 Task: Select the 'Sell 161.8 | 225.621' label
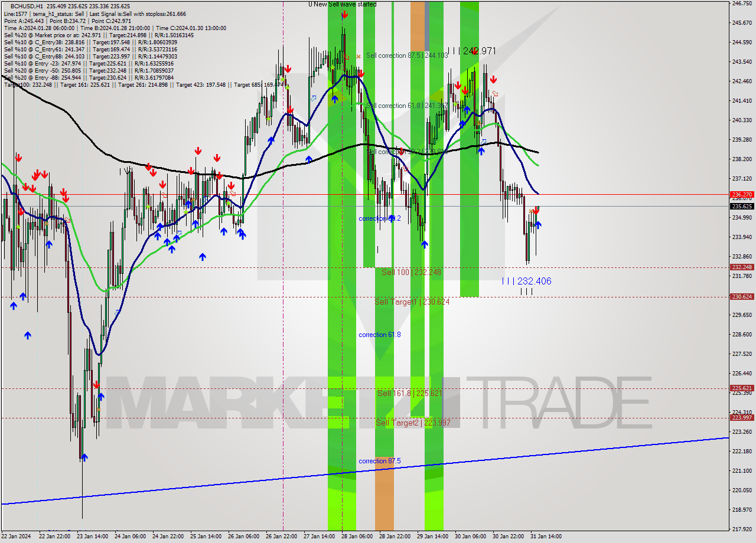click(x=410, y=393)
